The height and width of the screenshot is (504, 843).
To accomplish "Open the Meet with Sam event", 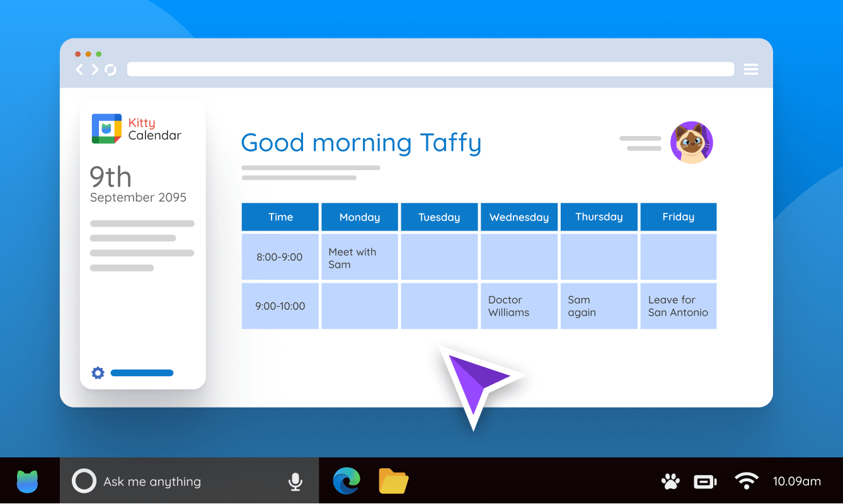I will 360,257.
